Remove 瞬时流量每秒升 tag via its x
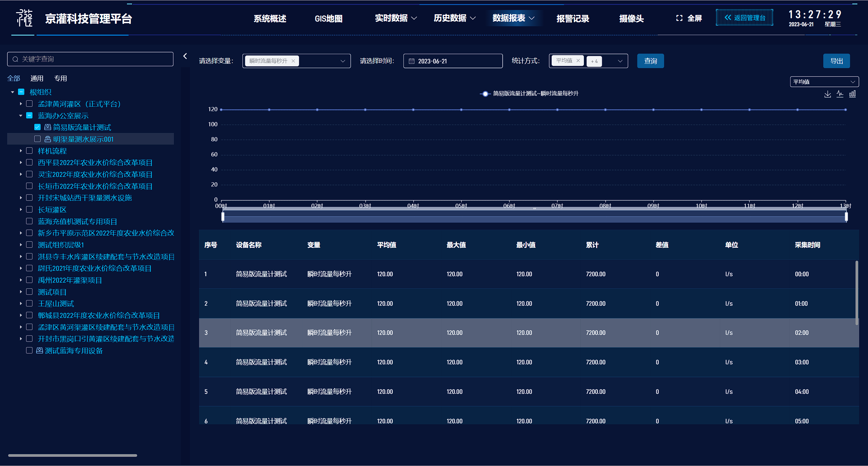 (293, 61)
